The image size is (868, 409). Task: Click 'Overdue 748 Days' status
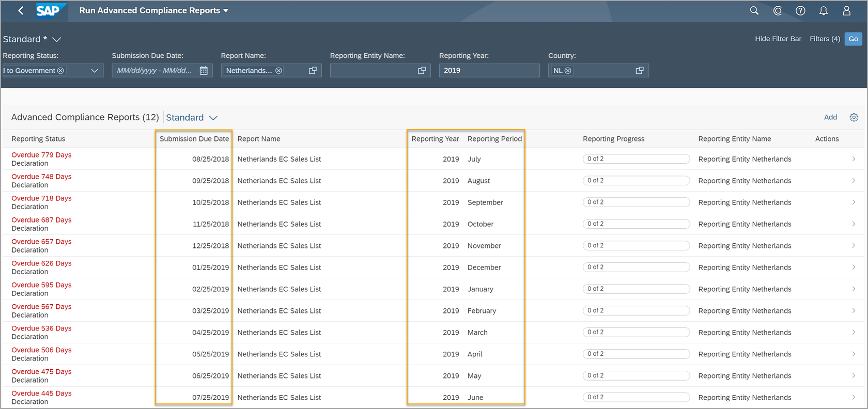41,177
